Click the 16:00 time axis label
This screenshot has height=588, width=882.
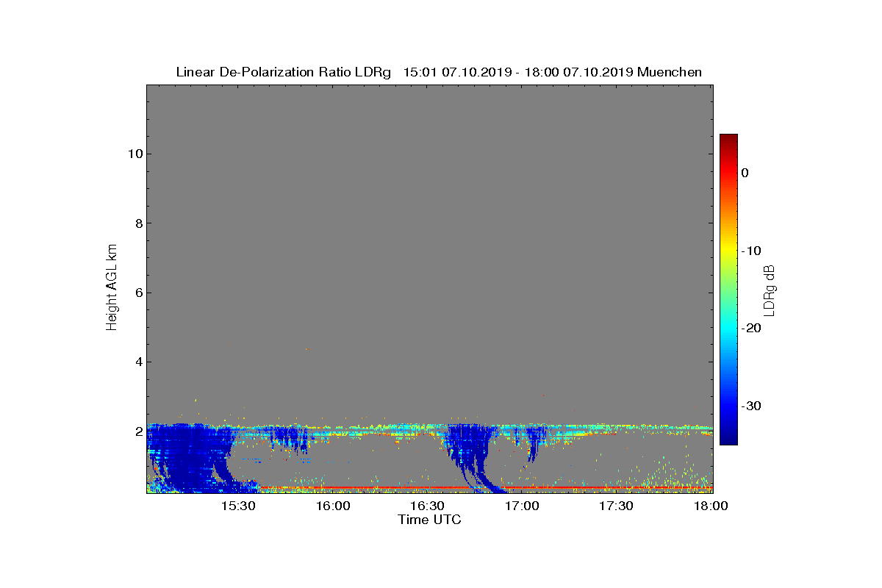(333, 506)
